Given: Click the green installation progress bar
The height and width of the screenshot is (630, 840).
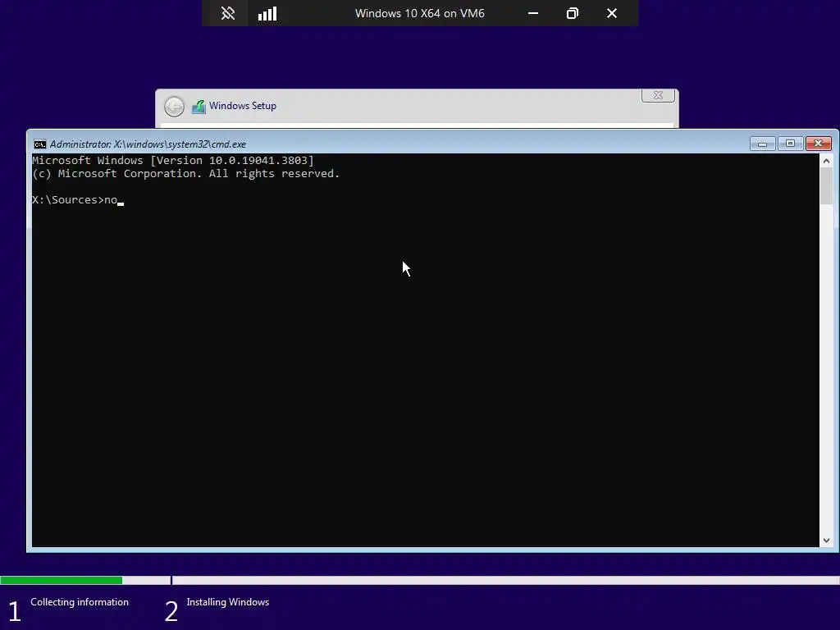Looking at the screenshot, I should 61,580.
